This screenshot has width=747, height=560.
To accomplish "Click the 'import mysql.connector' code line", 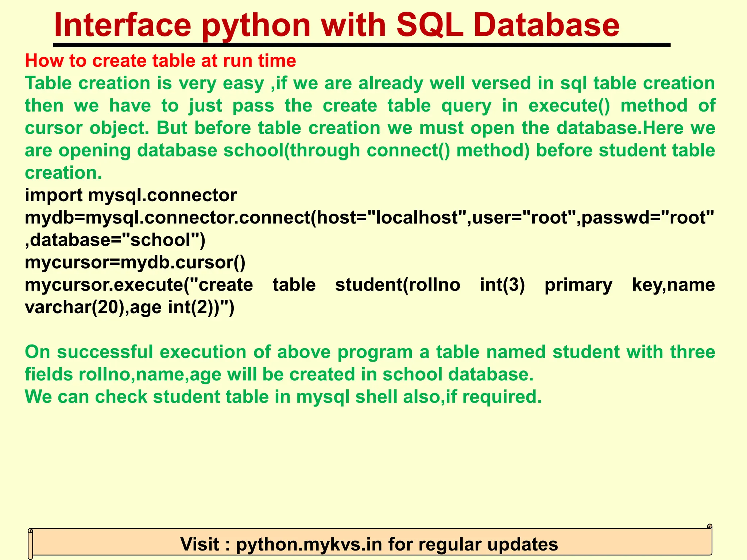I will (x=131, y=195).
